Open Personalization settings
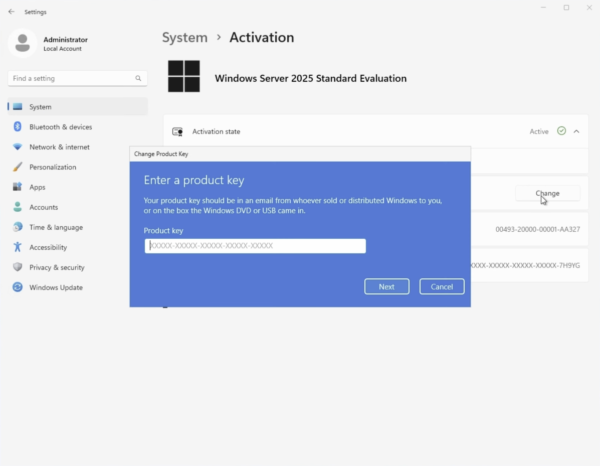 (77, 167)
